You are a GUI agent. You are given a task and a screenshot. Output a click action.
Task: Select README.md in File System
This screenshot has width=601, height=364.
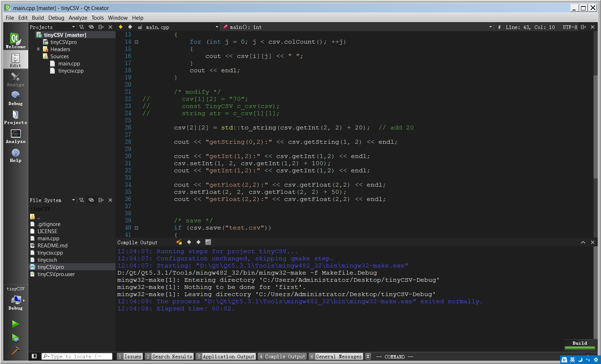(52, 245)
